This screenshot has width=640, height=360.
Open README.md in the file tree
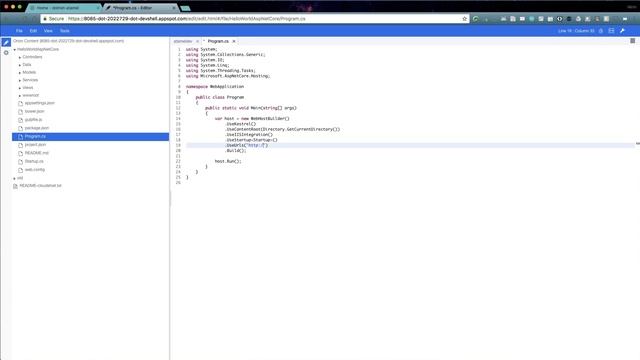[x=37, y=153]
